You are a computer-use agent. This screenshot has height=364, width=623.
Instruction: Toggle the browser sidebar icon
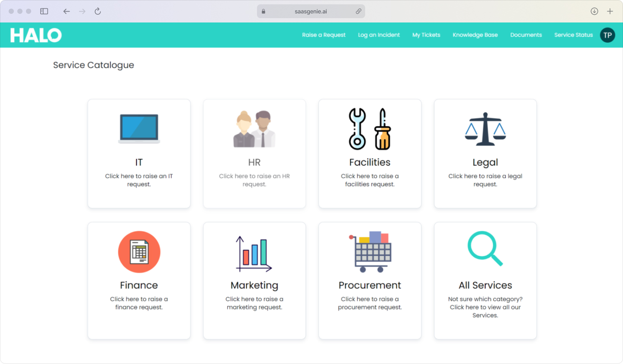point(44,11)
